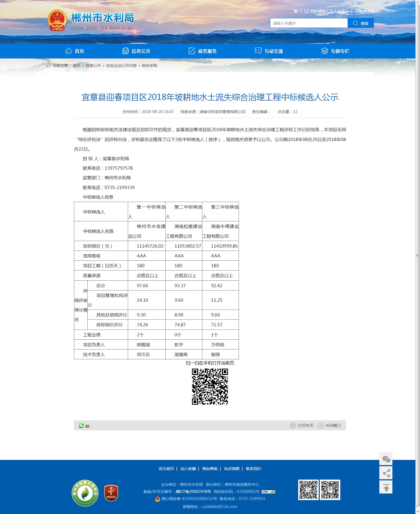This screenshot has height=514, width=420.
Task: Click project leader 胡爱国 cell
Action: click(x=147, y=345)
